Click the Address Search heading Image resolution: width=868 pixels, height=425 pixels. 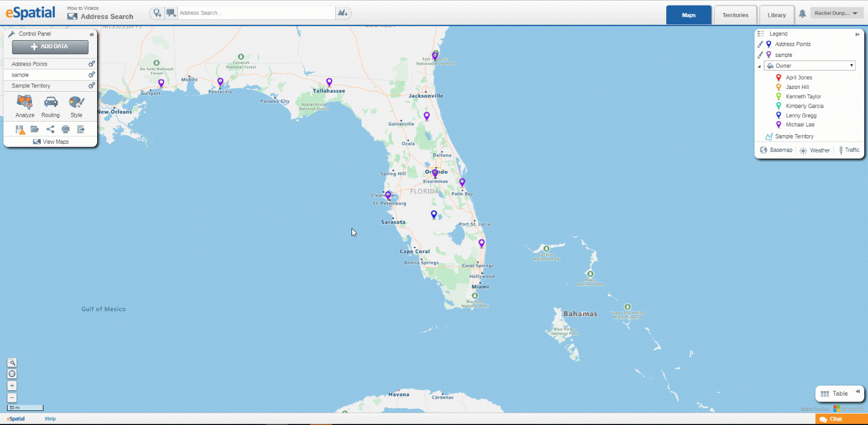click(x=107, y=17)
